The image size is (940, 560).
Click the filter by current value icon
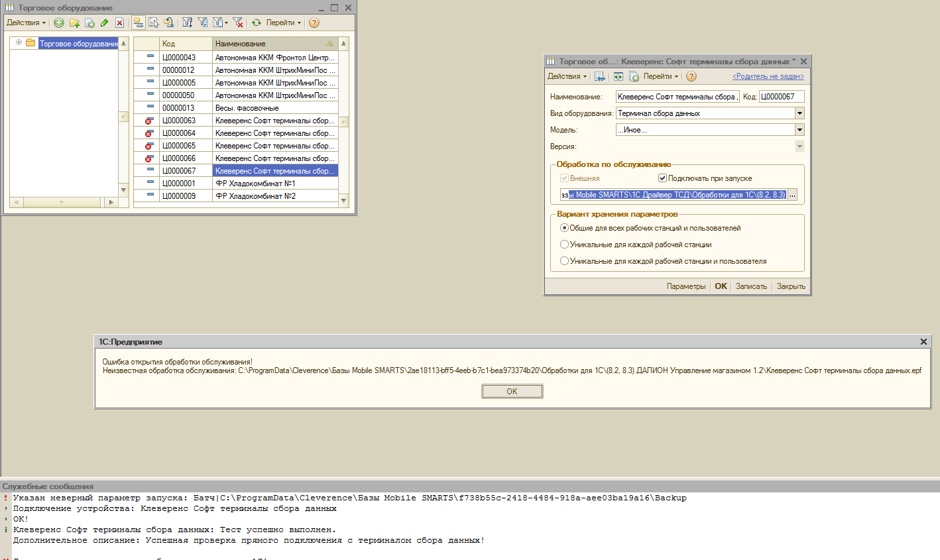pos(203,23)
